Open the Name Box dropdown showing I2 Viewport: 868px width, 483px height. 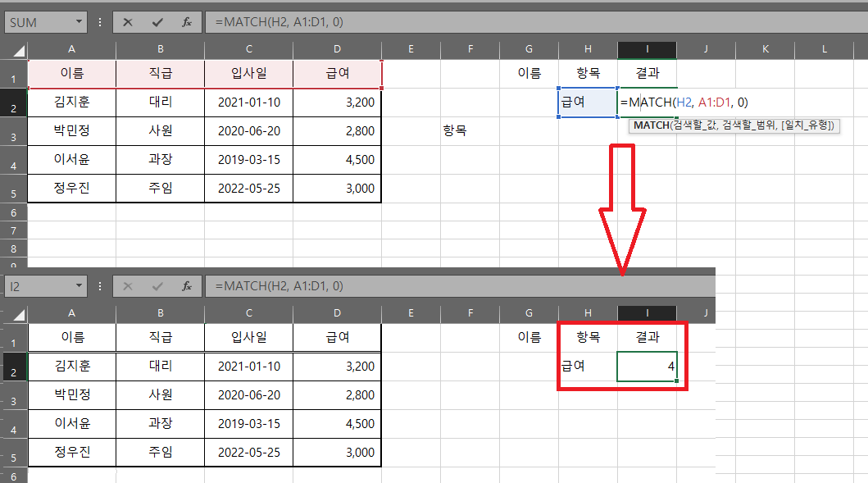tap(80, 286)
